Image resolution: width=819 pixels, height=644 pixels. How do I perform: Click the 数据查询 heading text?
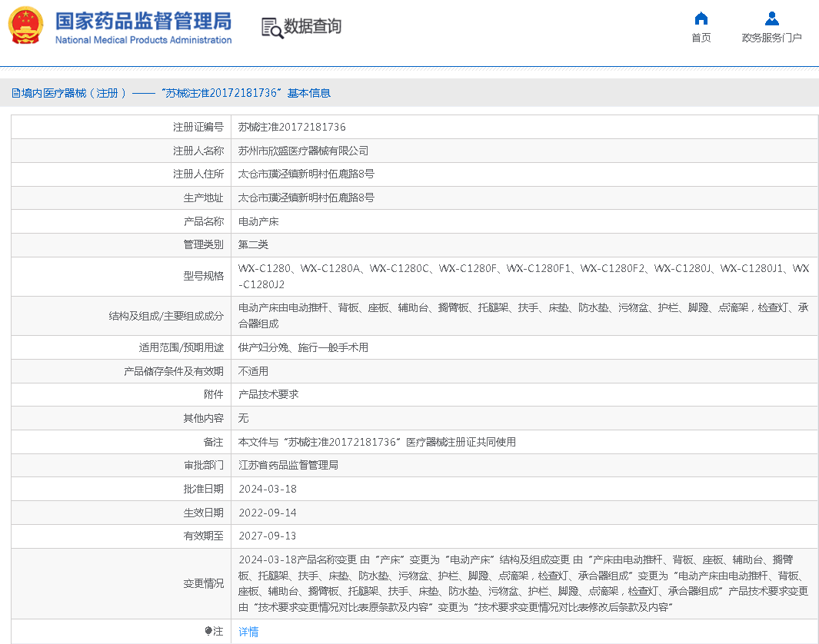[312, 27]
